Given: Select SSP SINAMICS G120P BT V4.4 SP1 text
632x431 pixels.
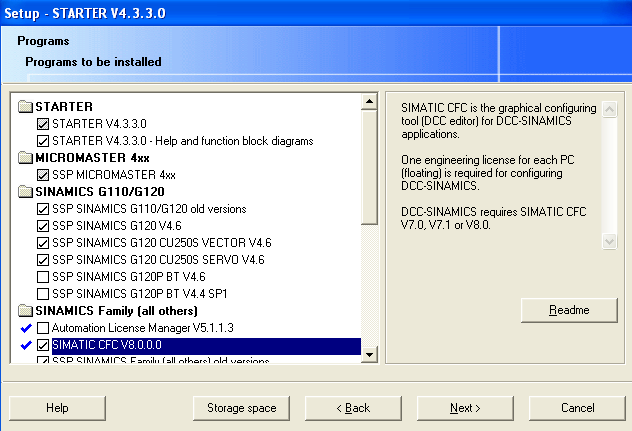Looking at the screenshot, I should (140, 294).
